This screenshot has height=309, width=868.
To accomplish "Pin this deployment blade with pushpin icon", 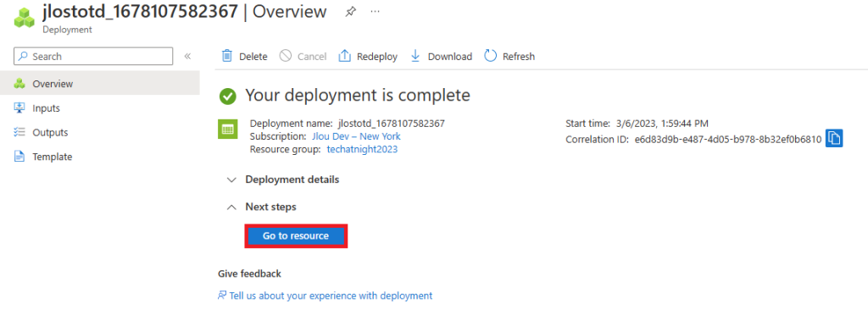I will coord(350,12).
